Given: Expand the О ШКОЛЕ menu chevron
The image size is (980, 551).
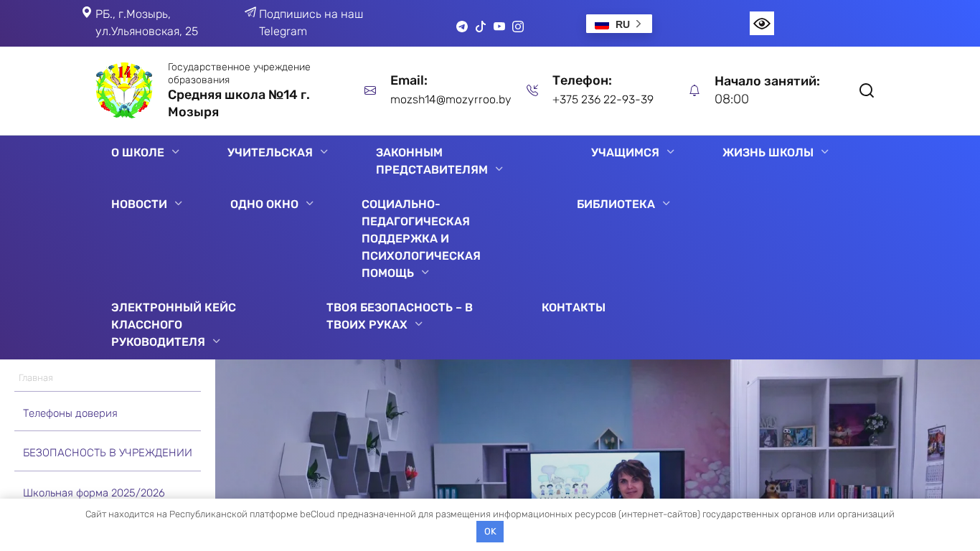Looking at the screenshot, I should tap(176, 151).
